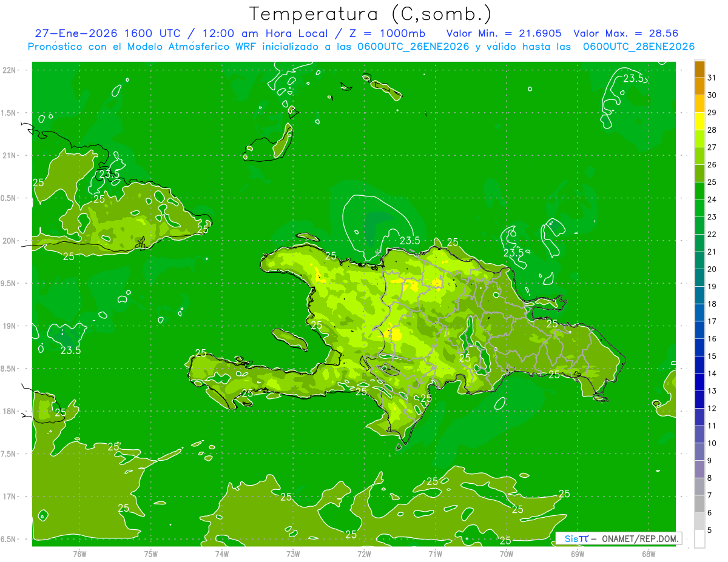Viewport: 728px width, 562px height.
Task: Click legend value "18" on color scale
Action: pyautogui.click(x=712, y=304)
